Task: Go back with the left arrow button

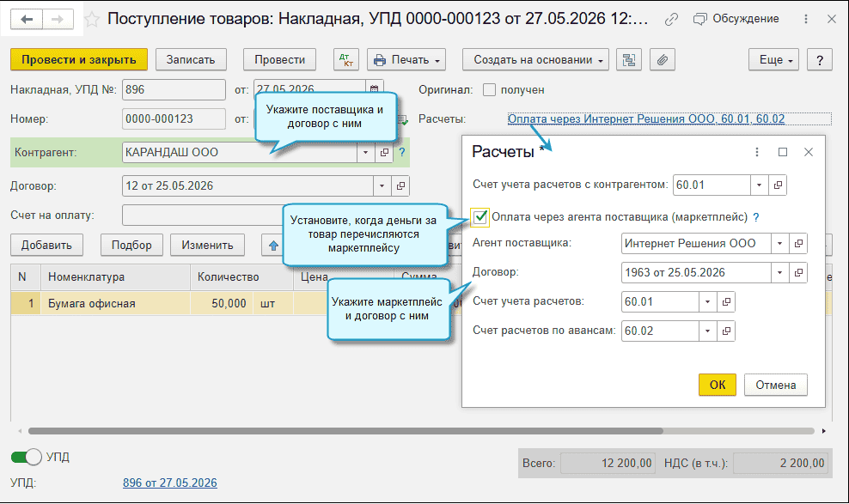Action: [27, 20]
